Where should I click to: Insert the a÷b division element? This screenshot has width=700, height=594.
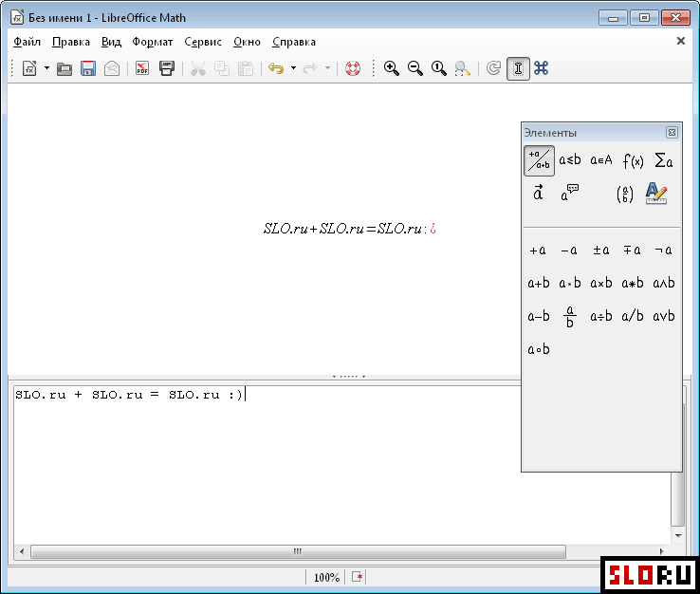(x=601, y=316)
